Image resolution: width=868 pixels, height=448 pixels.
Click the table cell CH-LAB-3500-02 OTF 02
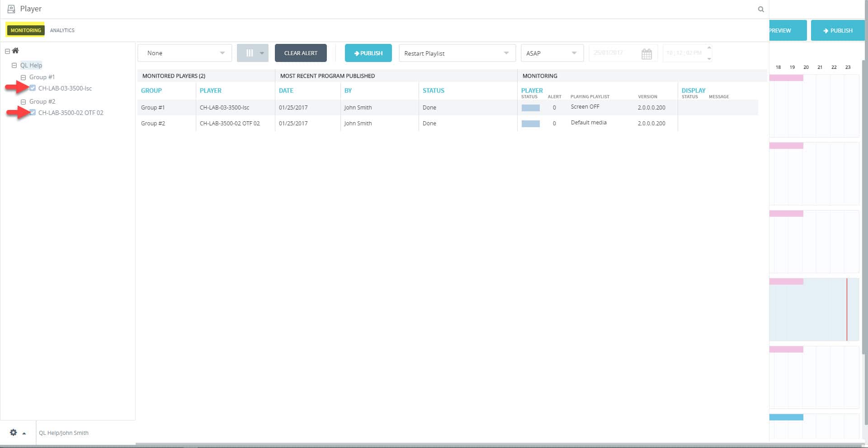230,124
